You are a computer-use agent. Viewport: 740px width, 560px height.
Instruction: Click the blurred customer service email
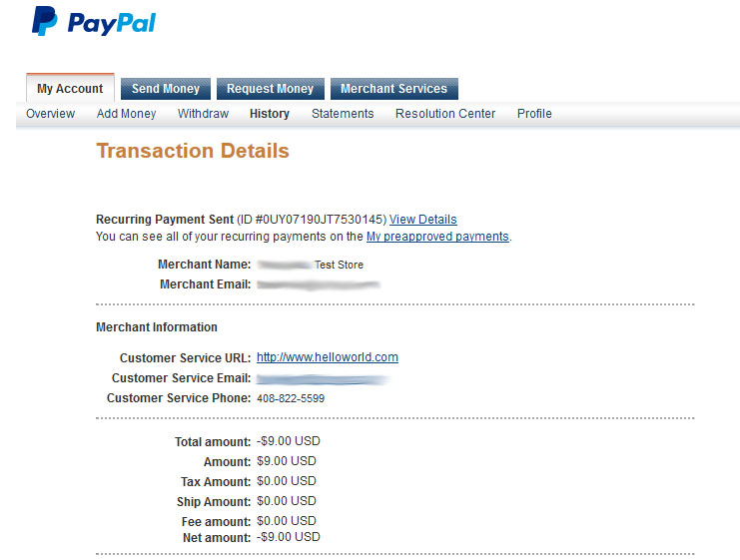[x=323, y=378]
